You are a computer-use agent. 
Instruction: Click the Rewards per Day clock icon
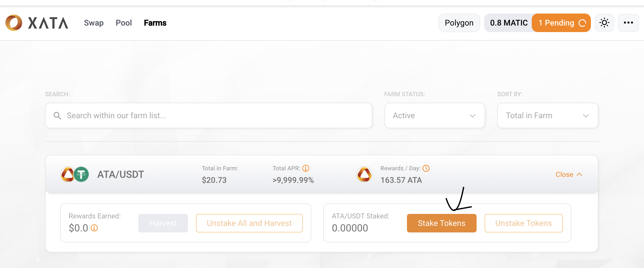(426, 168)
